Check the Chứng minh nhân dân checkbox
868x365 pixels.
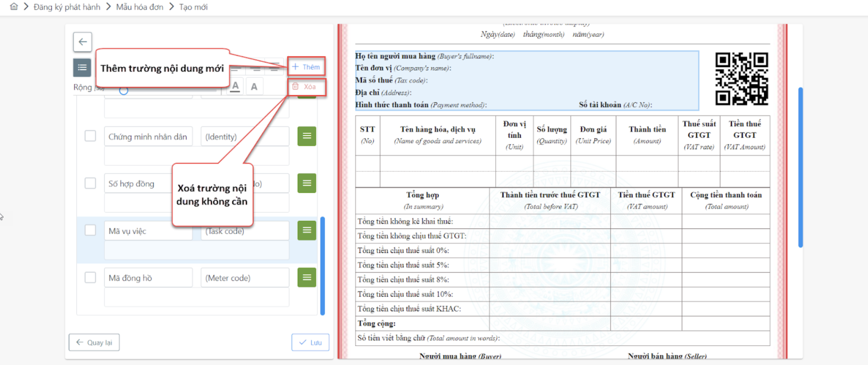pos(90,136)
